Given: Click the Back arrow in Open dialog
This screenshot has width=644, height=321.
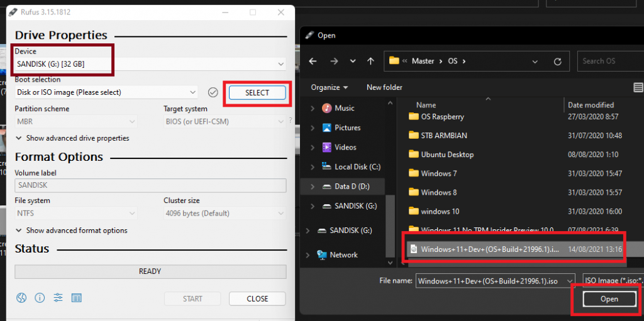Looking at the screenshot, I should pos(313,61).
